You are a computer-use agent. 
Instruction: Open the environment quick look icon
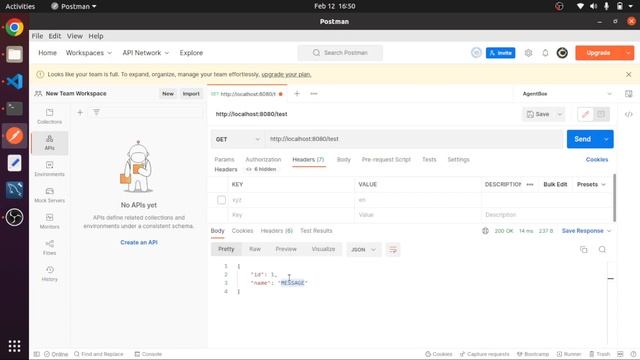pos(629,93)
